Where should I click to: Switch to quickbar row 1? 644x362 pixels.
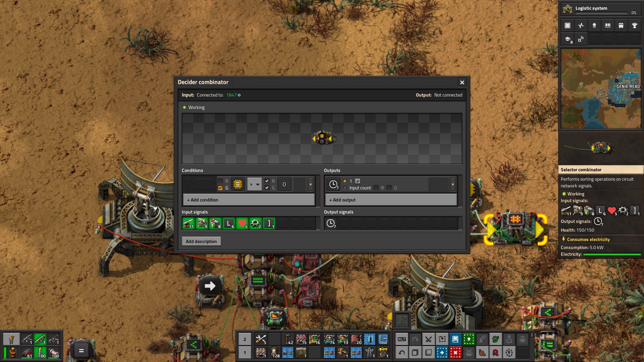pyautogui.click(x=245, y=353)
